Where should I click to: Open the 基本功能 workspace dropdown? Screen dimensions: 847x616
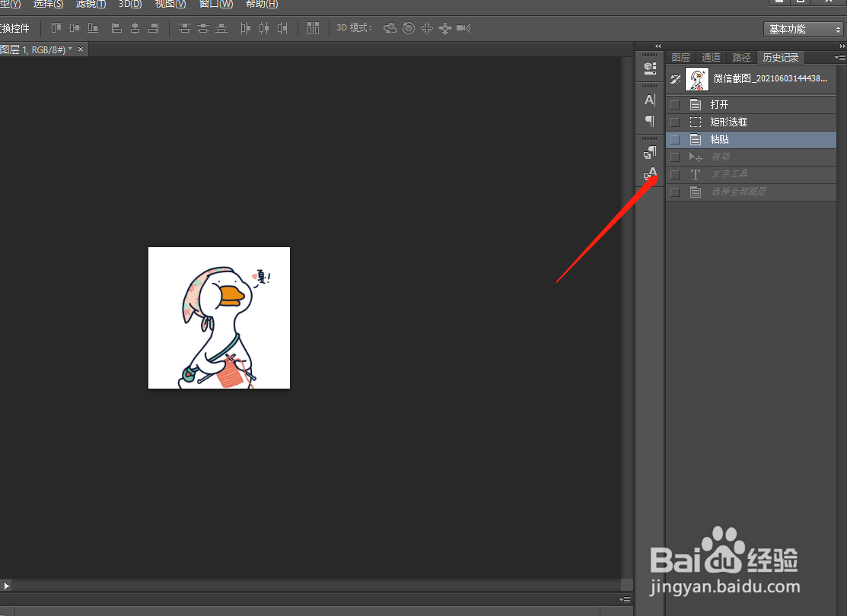click(x=804, y=29)
